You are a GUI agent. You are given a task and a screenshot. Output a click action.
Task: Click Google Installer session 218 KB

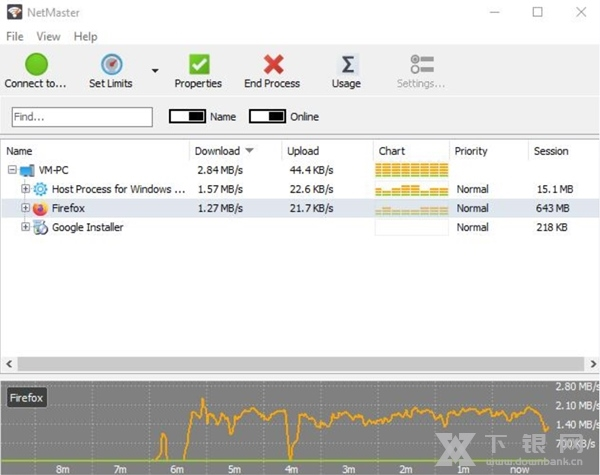(552, 227)
